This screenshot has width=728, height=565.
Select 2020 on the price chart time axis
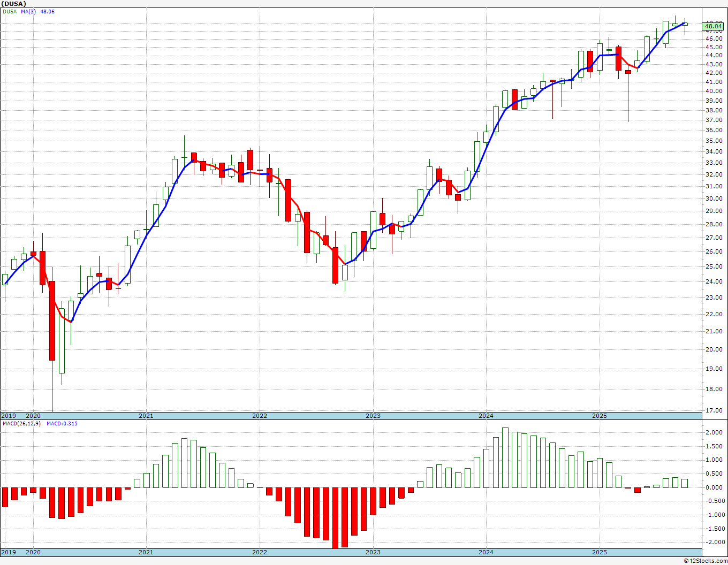[33, 416]
